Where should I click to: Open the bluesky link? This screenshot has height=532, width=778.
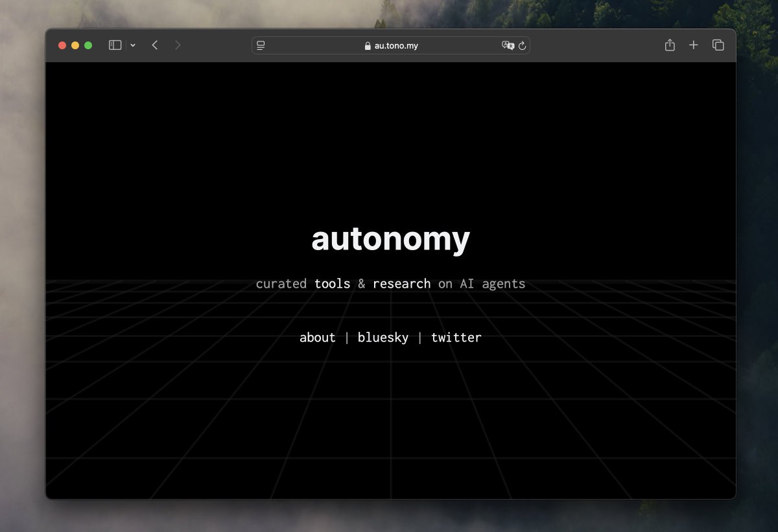pos(383,338)
